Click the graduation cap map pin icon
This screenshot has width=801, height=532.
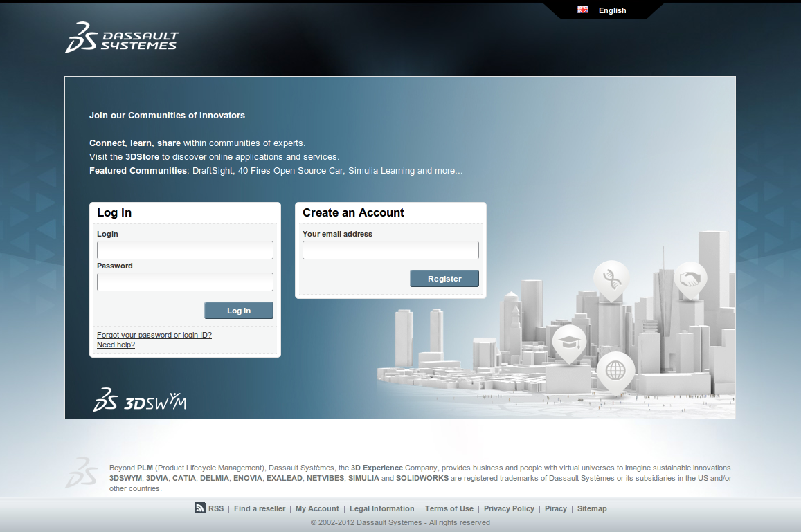(569, 343)
